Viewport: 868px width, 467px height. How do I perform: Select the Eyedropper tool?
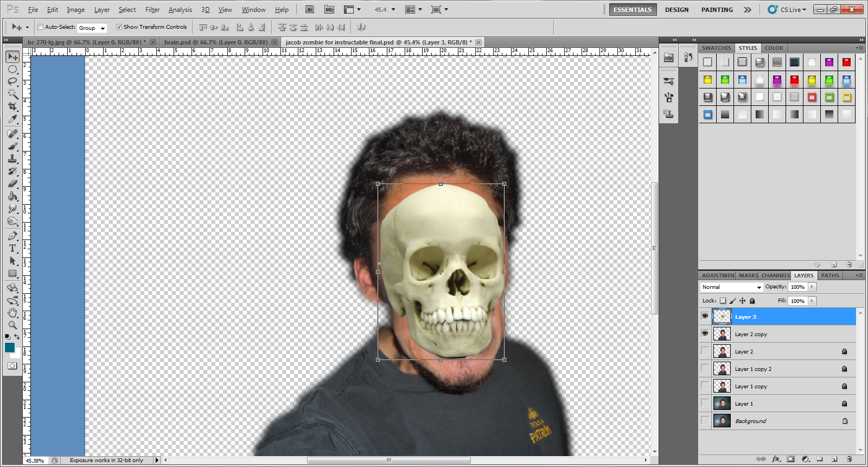12,119
